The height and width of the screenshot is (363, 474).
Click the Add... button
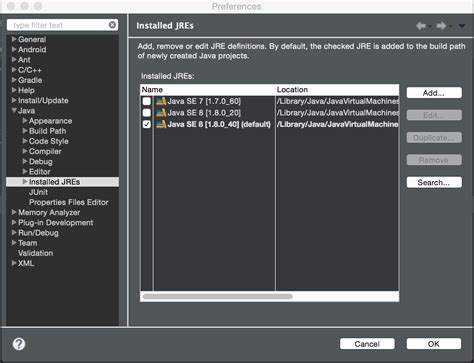[434, 93]
